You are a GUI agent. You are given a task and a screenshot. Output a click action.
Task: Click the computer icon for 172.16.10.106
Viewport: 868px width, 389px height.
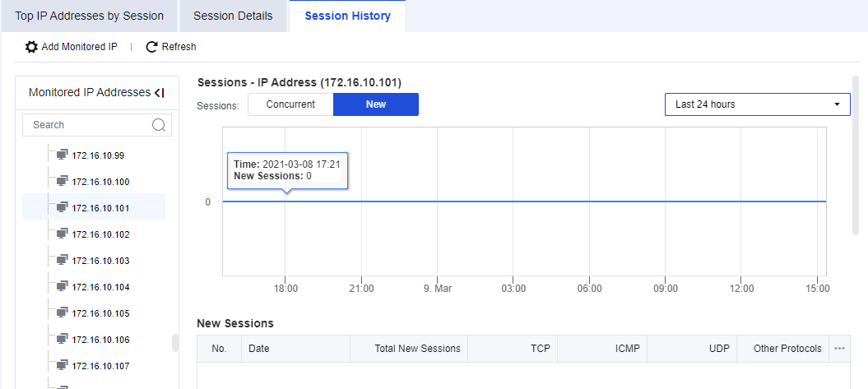coord(62,339)
